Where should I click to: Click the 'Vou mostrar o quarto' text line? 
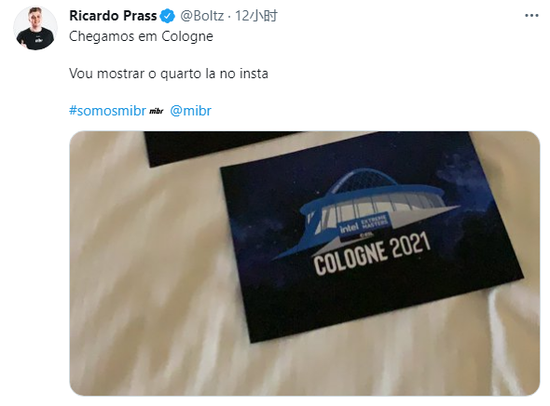coord(139,74)
